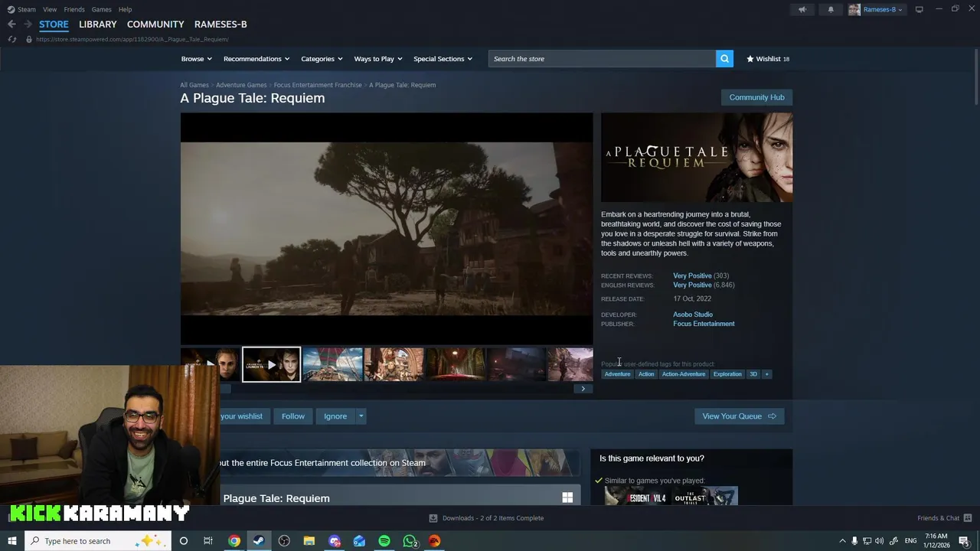Screen dimensions: 980x551
Task: Click the main trailer video player
Action: coord(387,229)
